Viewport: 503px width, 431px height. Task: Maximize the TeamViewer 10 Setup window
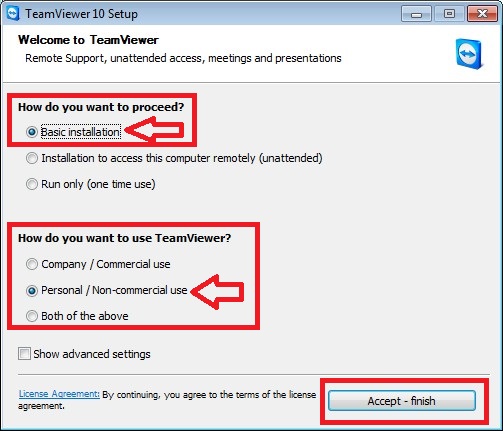[449, 14]
